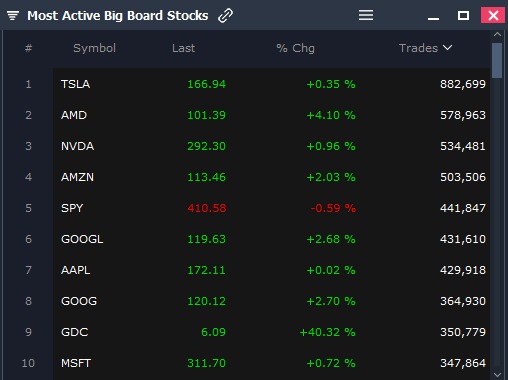The height and width of the screenshot is (380, 508).
Task: Click the SPY symbol
Action: click(72, 208)
